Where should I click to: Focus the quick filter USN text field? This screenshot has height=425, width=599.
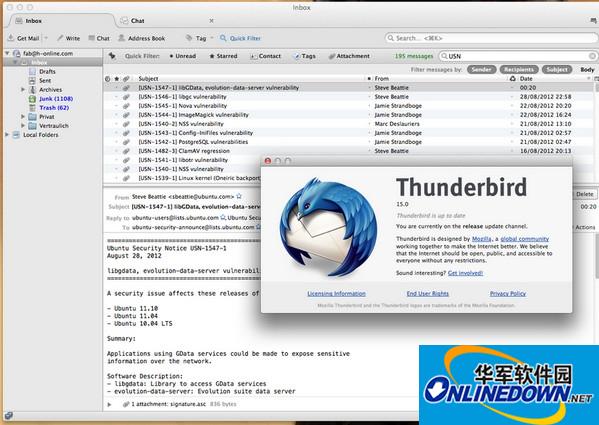tap(517, 56)
